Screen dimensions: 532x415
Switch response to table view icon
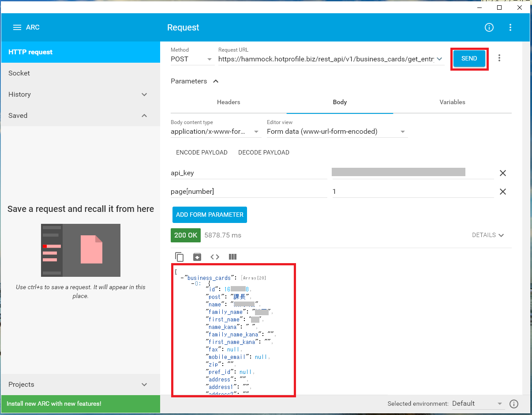(233, 257)
